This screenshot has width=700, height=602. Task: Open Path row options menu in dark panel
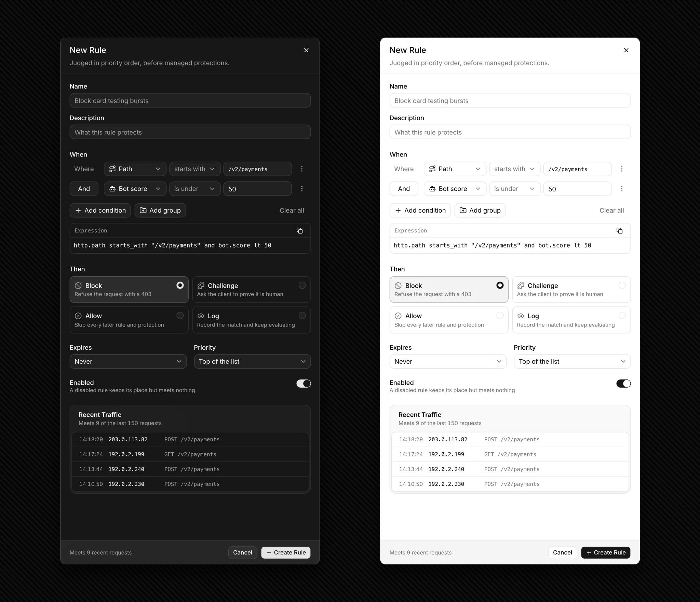tap(302, 169)
